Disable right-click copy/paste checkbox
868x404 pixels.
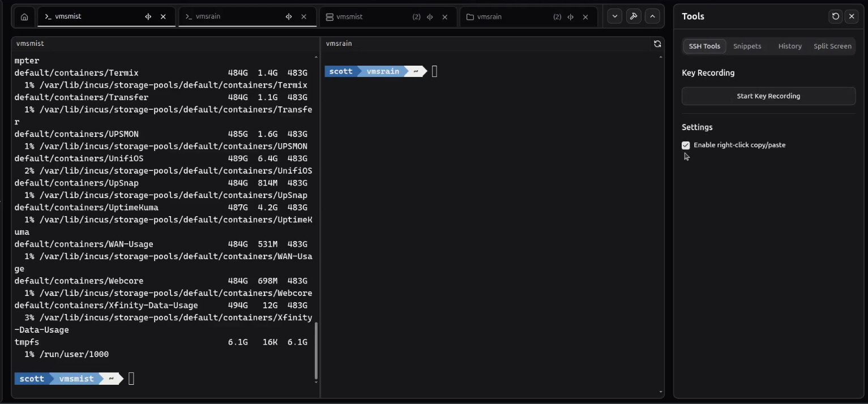[686, 145]
